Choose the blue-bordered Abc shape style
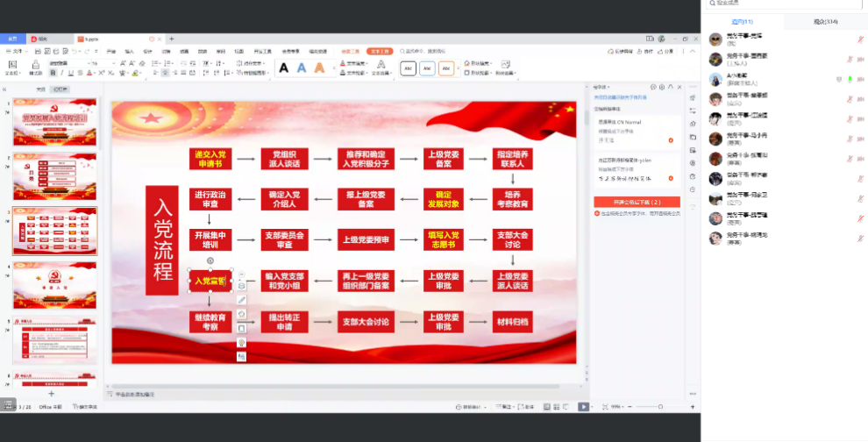The width and height of the screenshot is (868, 442). click(x=427, y=68)
